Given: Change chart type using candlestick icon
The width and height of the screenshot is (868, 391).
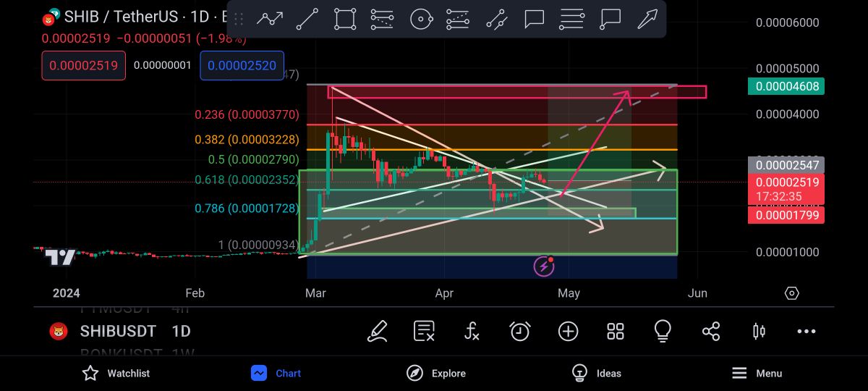Looking at the screenshot, I should 759,332.
